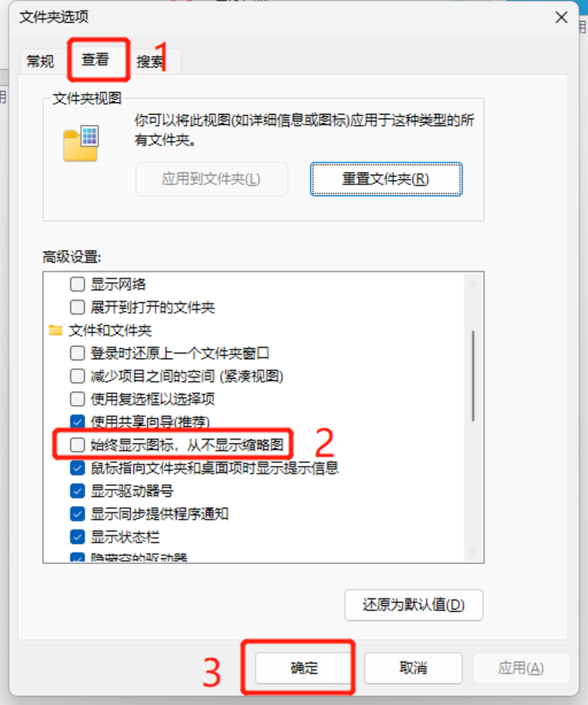
Task: Click the 高级设置 list scrollbar thumb
Action: (x=473, y=376)
